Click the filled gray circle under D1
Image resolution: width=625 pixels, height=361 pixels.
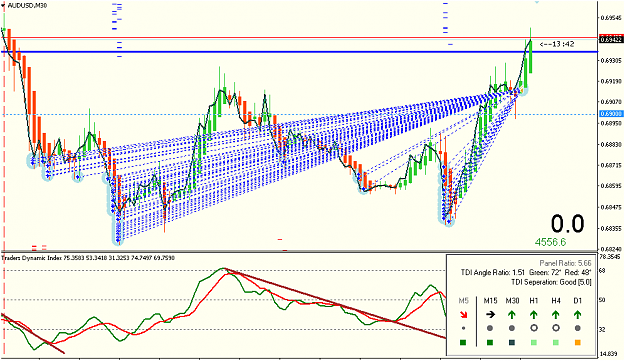pos(578,329)
